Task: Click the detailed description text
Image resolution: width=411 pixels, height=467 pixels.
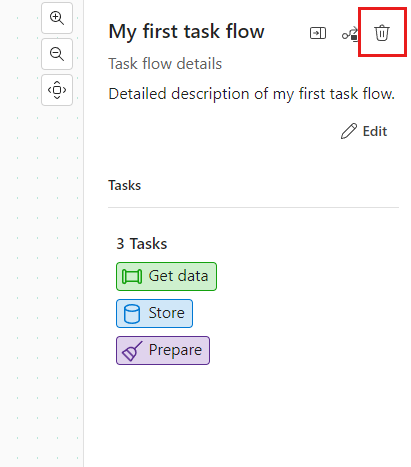Action: 252,94
